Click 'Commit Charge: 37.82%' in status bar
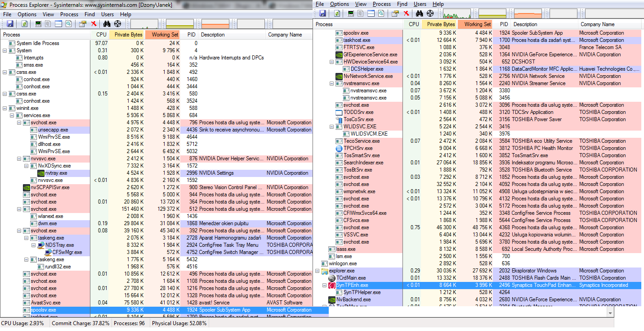 [x=80, y=323]
